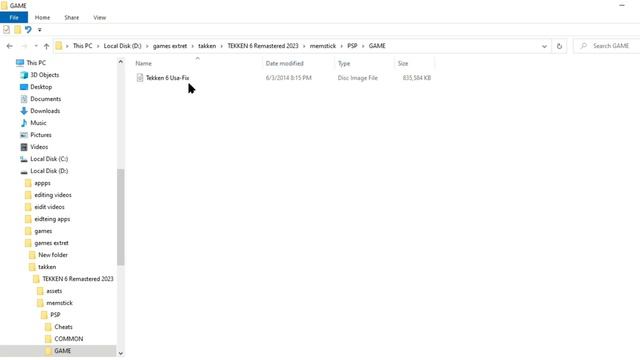640x360 pixels.
Task: Click the New folder icon in quick access toolbar
Action: [x=18, y=29]
